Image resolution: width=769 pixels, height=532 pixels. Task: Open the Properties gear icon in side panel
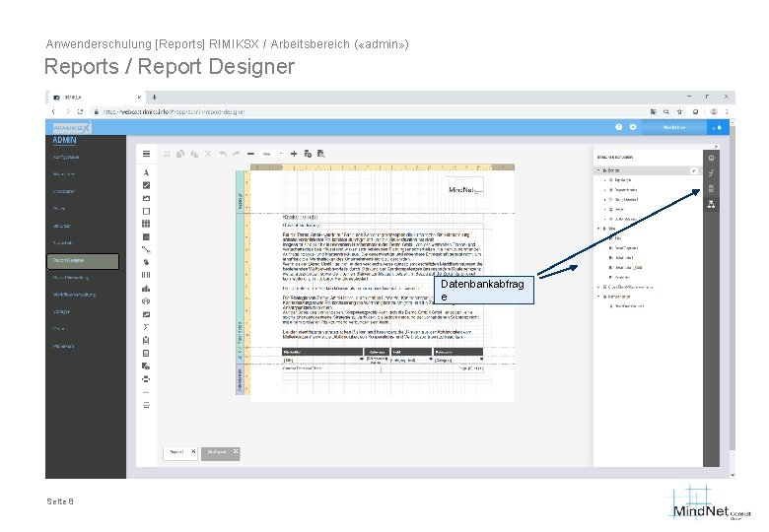(x=711, y=158)
